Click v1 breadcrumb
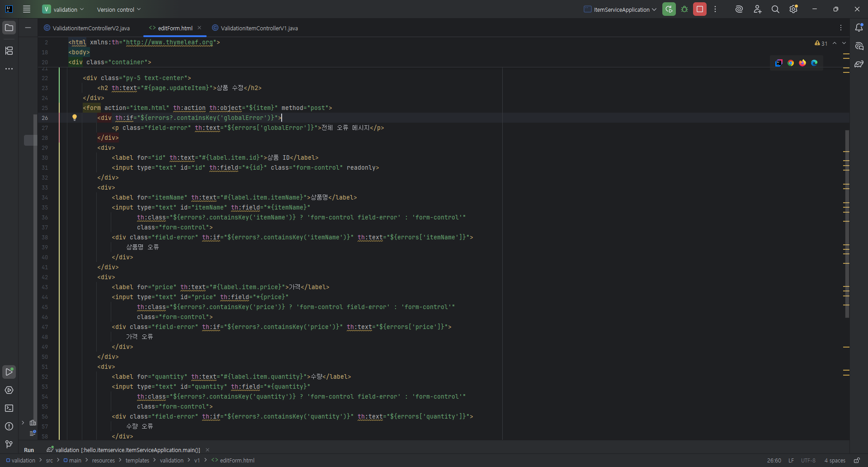Viewport: 868px width, 467px height. click(197, 460)
